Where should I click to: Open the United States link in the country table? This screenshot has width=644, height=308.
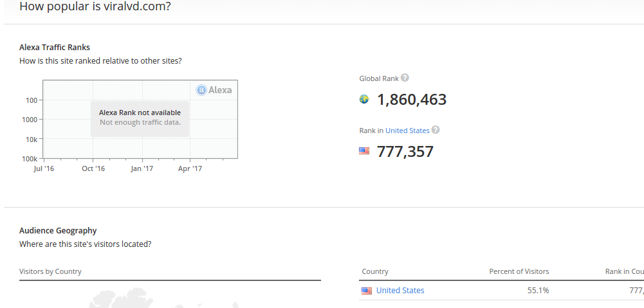point(400,291)
